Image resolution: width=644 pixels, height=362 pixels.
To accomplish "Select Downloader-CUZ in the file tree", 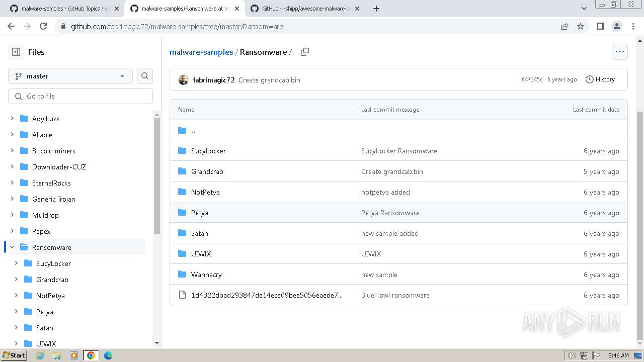I will pos(59,167).
